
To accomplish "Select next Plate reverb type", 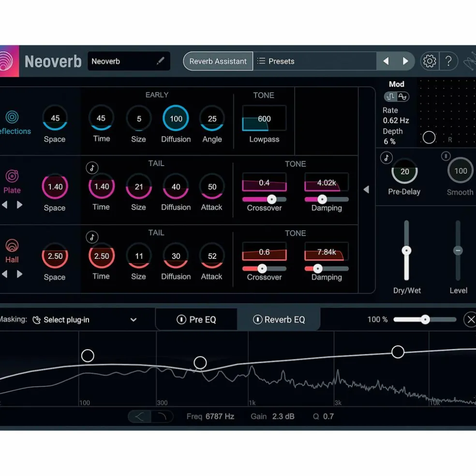I will (x=19, y=205).
